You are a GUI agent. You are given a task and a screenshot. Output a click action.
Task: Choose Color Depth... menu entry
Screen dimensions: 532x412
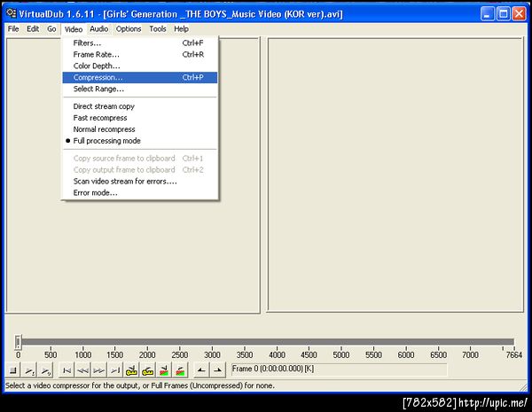tap(140, 66)
